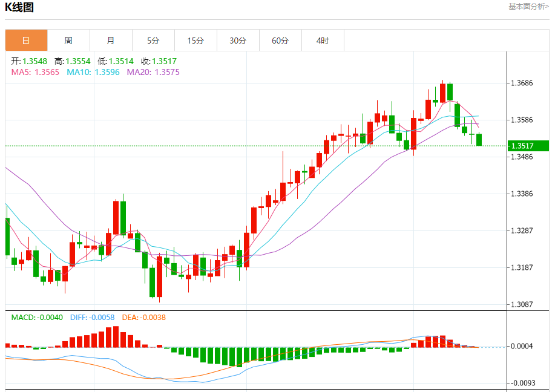
Task: Click the DIFF:-0.0058 indicator label
Action: [x=93, y=318]
